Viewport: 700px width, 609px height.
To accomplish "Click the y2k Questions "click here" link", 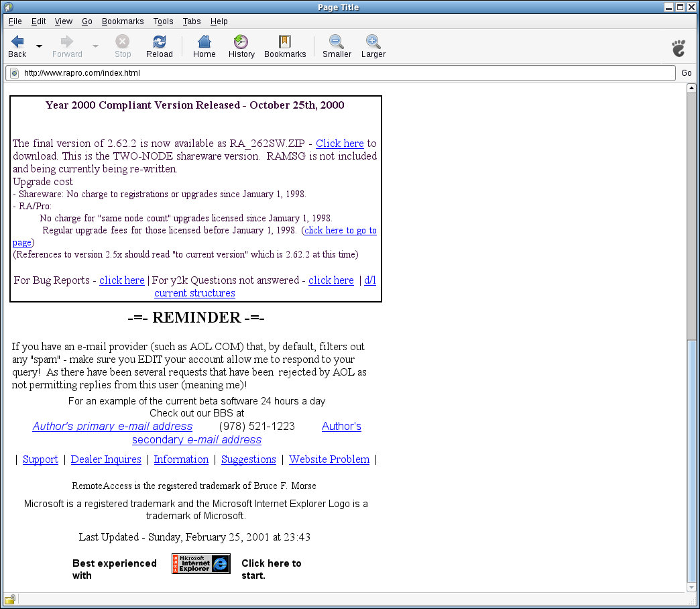I will (x=331, y=280).
